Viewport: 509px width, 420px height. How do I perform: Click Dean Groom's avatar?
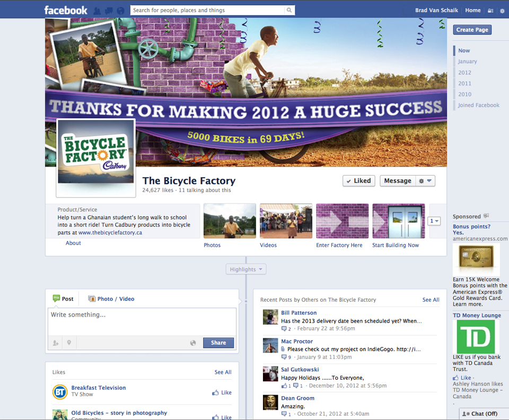tap(270, 402)
